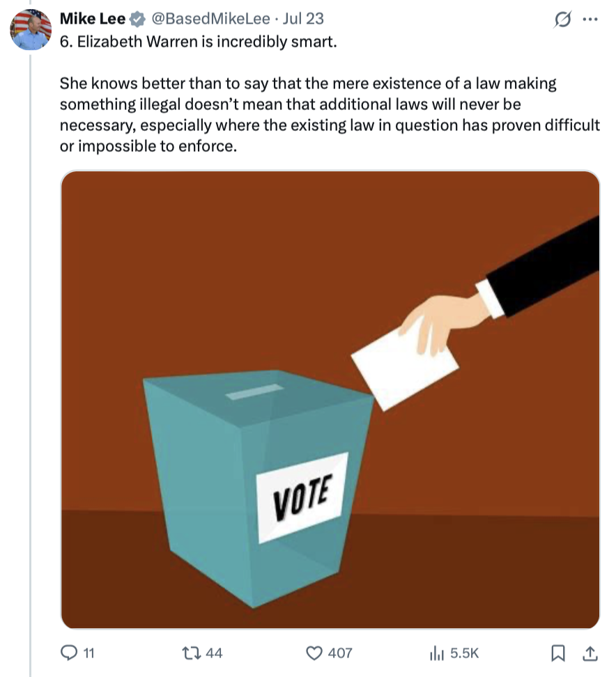Click the reply speech bubble icon
The height and width of the screenshot is (677, 616).
tap(69, 653)
